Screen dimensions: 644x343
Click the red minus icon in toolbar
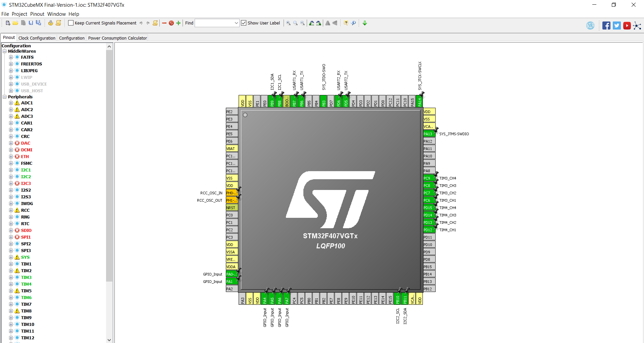(164, 23)
